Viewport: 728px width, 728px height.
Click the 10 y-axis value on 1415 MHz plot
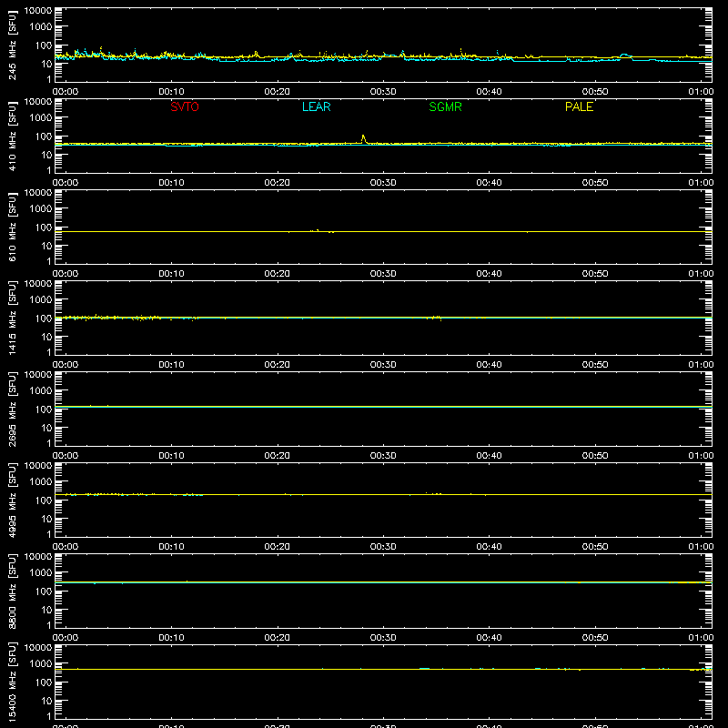46,337
